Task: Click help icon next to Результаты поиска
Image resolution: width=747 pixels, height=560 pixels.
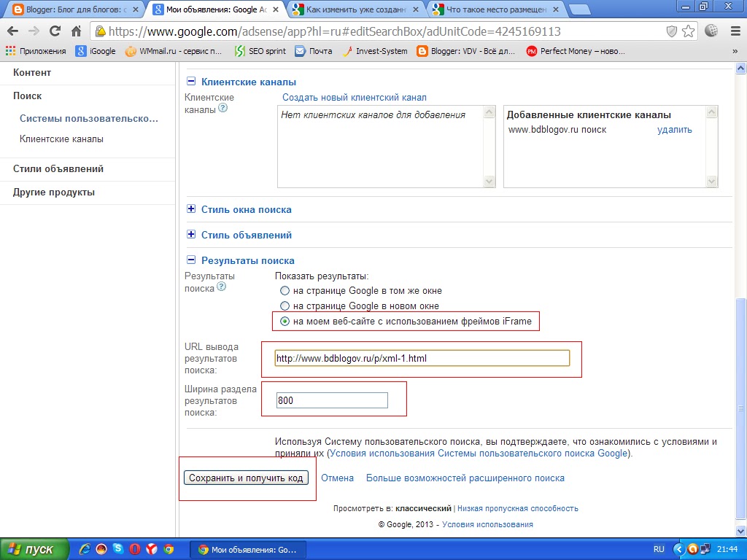Action: click(221, 287)
